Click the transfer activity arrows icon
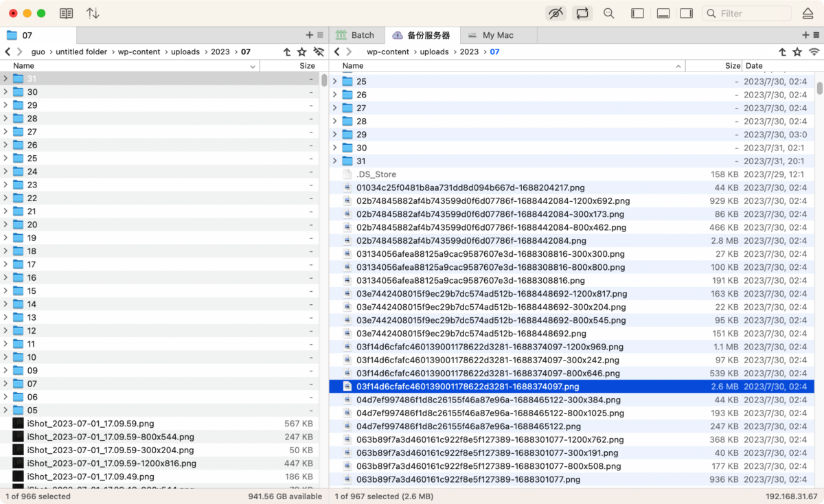 [x=93, y=13]
